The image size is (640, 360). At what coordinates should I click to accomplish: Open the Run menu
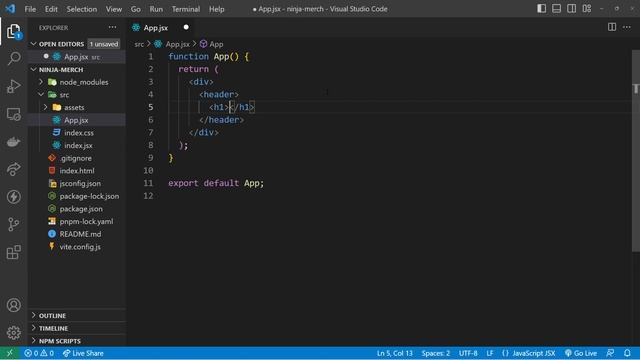pos(156,9)
